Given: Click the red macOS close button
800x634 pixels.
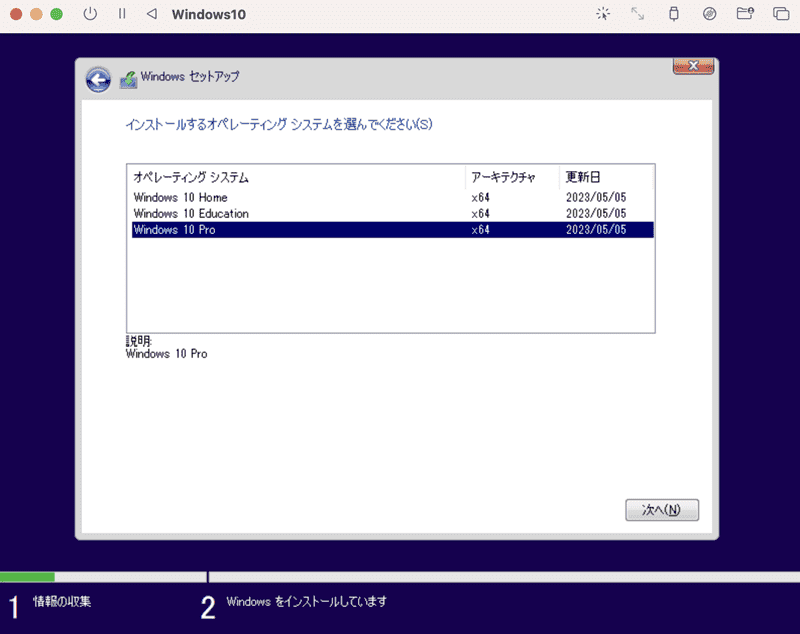Looking at the screenshot, I should (x=16, y=14).
